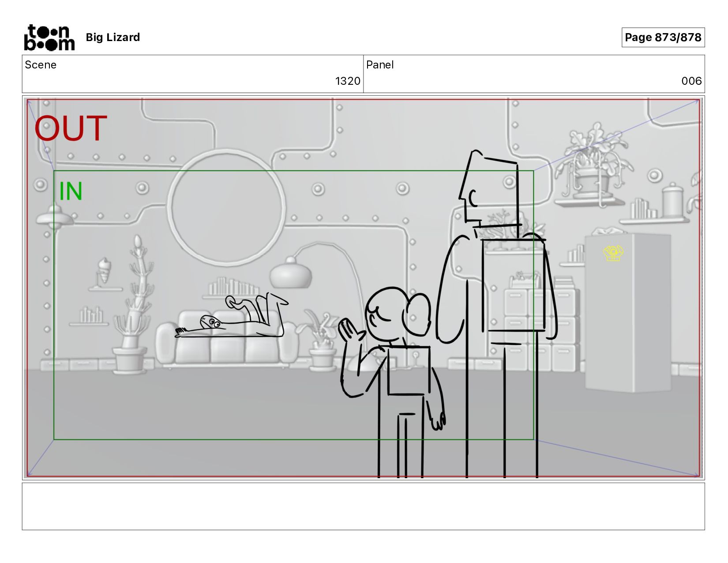Click the Page 873/878 indicator box
The width and height of the screenshot is (728, 563).
663,37
